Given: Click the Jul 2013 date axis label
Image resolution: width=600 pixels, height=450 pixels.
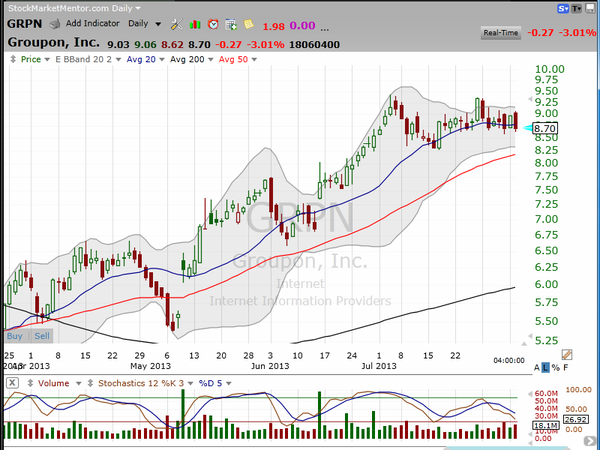Looking at the screenshot, I should [x=379, y=366].
